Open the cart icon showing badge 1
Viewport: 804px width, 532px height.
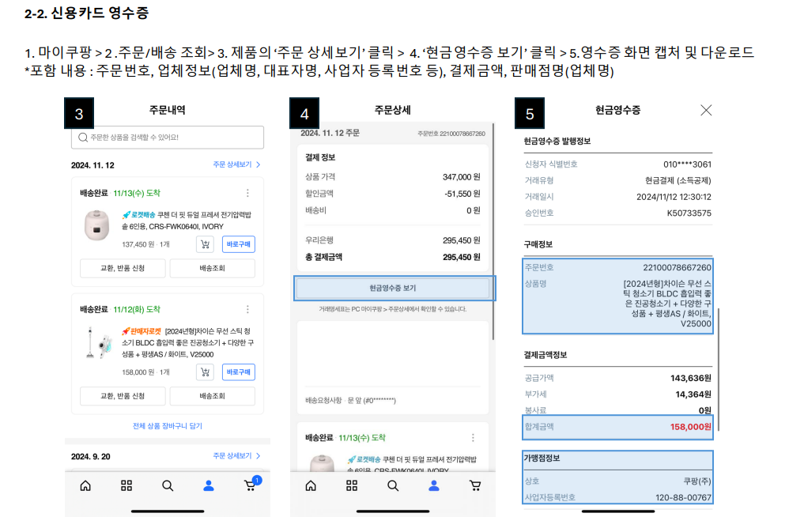(x=250, y=486)
